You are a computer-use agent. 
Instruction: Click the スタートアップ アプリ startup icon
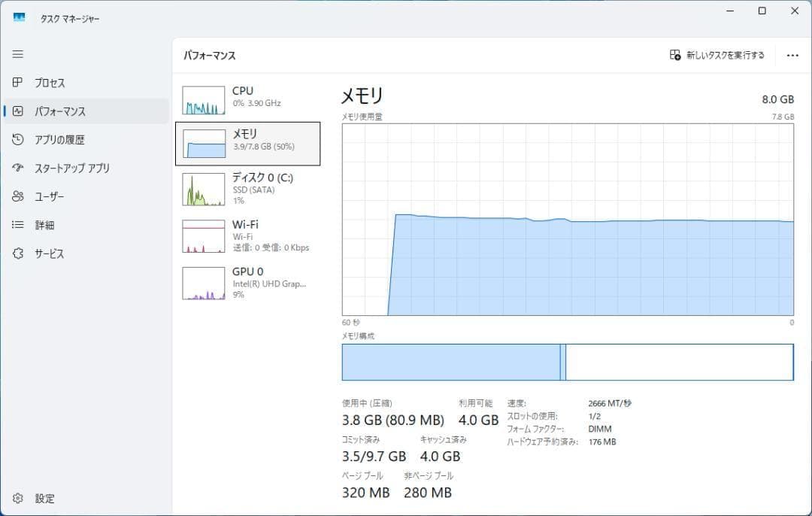(x=17, y=168)
